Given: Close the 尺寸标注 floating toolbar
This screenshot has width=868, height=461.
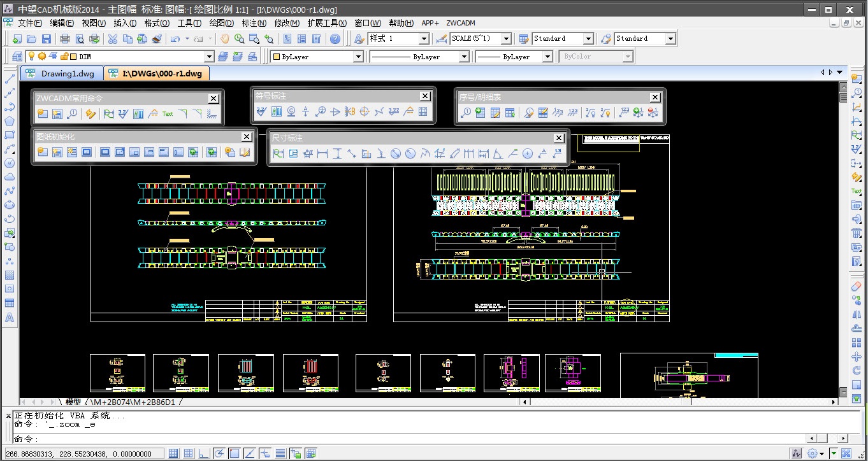Looking at the screenshot, I should point(559,138).
